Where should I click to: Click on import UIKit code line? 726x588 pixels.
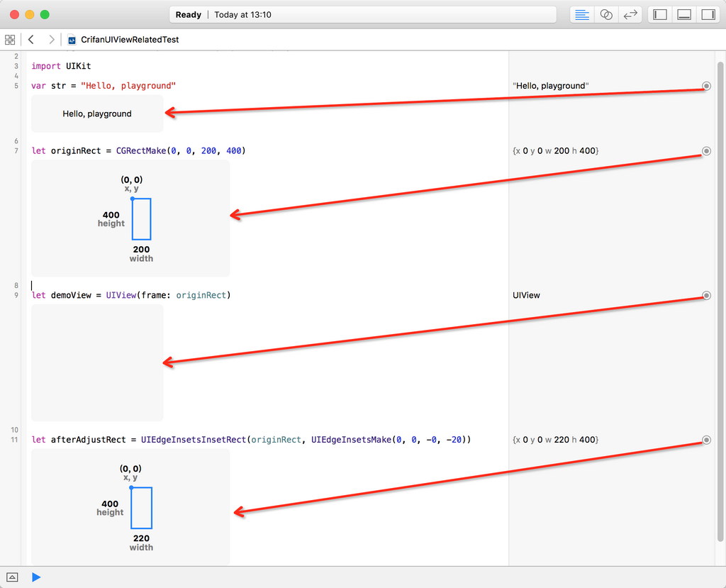pos(61,66)
